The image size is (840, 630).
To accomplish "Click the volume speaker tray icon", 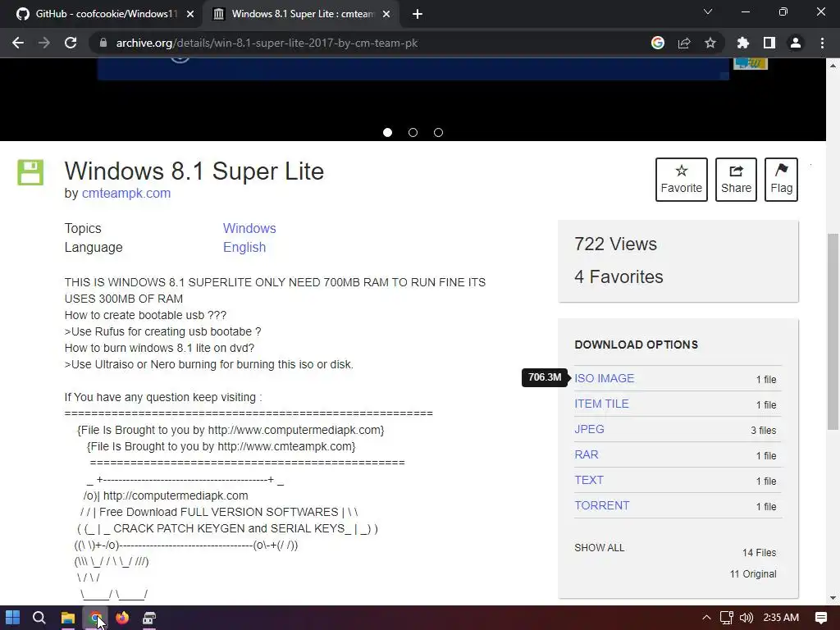I will click(746, 618).
